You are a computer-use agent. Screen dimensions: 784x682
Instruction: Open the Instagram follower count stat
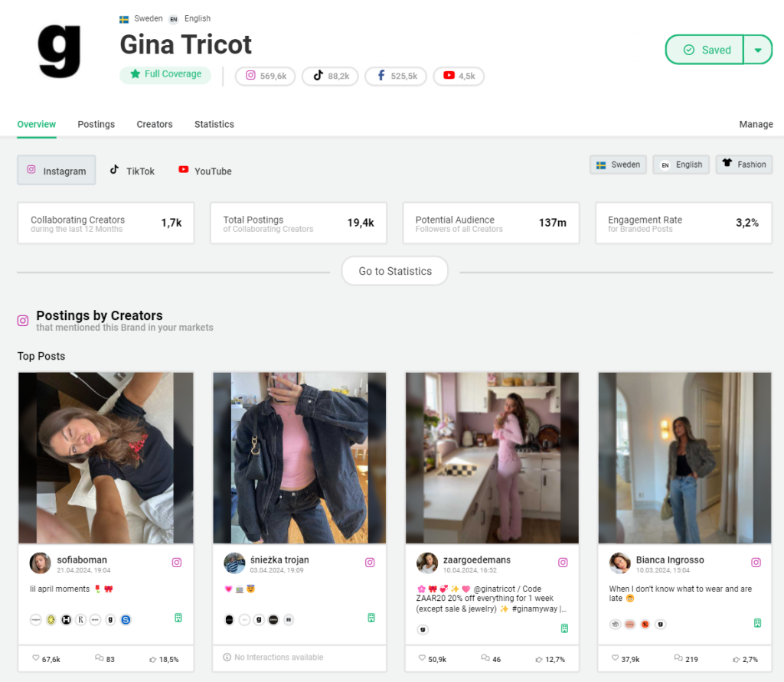[265, 76]
